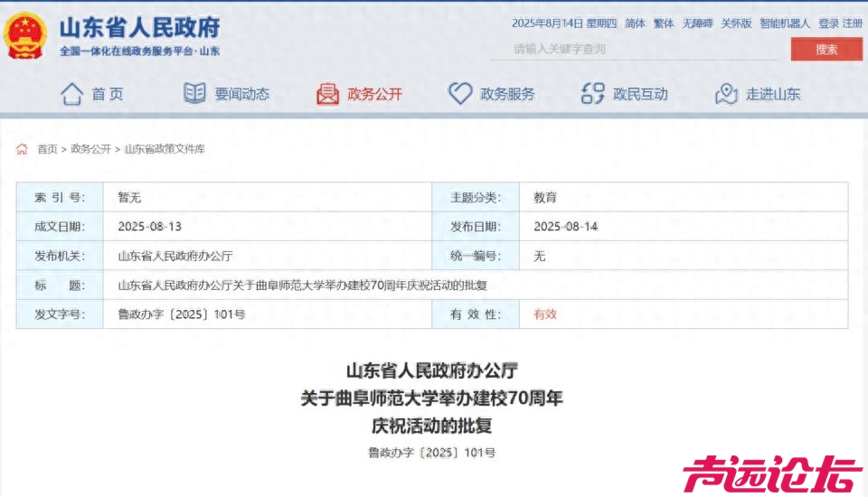Open the 智能机器人 assistant link

click(x=785, y=23)
